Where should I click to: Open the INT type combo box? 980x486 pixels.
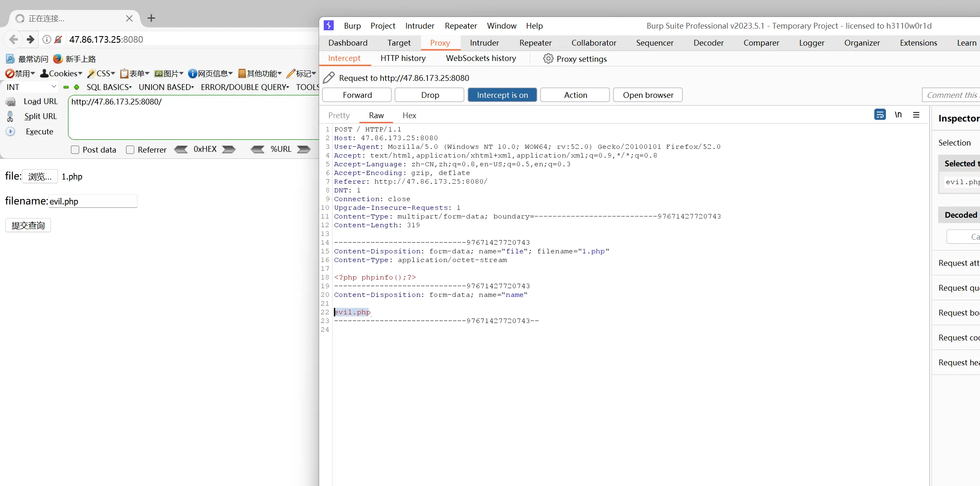pyautogui.click(x=31, y=87)
